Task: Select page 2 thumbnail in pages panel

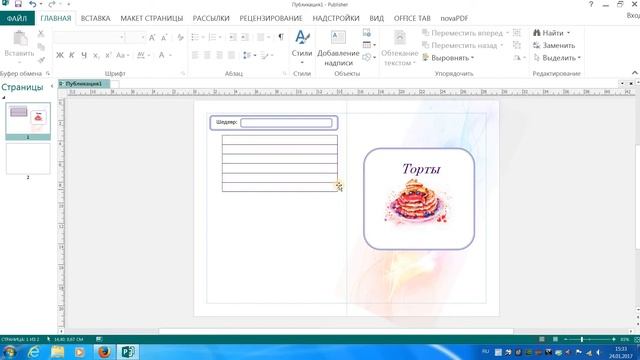Action: [x=28, y=159]
